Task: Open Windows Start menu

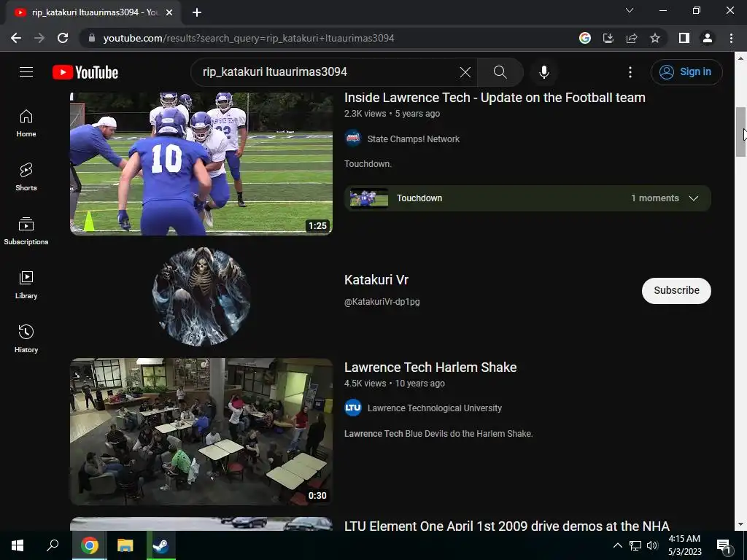Action: point(18,545)
